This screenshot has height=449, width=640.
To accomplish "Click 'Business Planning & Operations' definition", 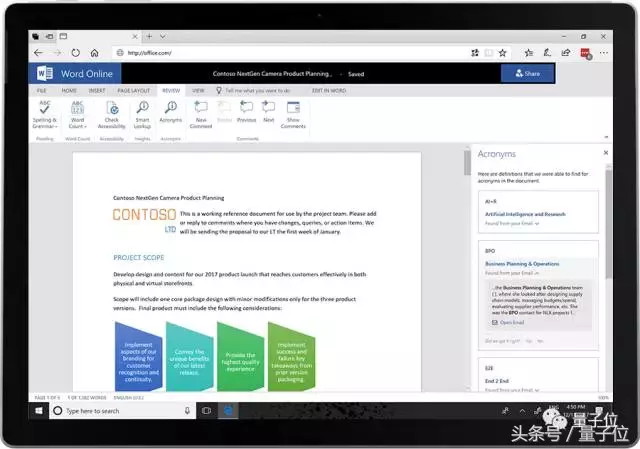I will 522,264.
